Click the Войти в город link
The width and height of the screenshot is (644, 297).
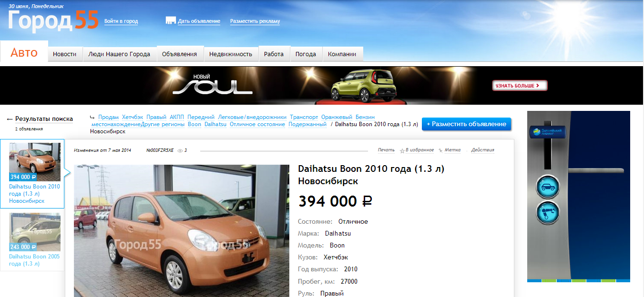[121, 21]
